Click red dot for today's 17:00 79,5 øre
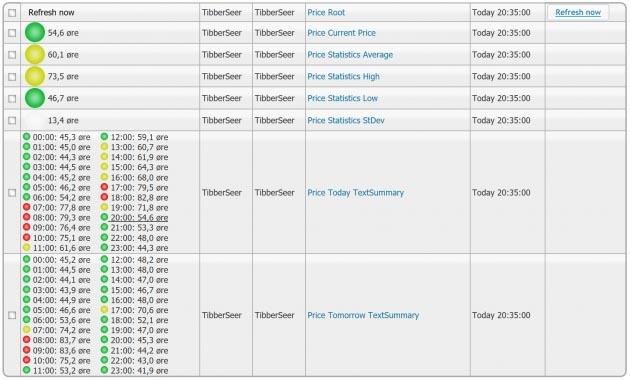This screenshot has width=630, height=380. tap(104, 187)
